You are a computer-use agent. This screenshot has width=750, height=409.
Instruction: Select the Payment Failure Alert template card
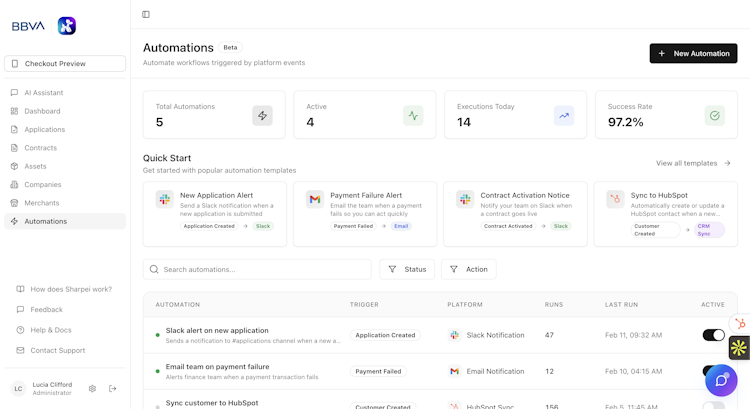coord(364,213)
